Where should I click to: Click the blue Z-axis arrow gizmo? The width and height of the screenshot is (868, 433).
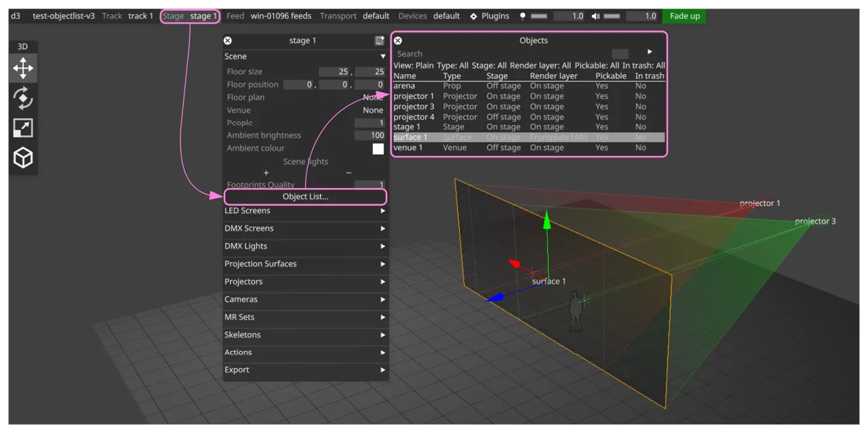point(495,298)
